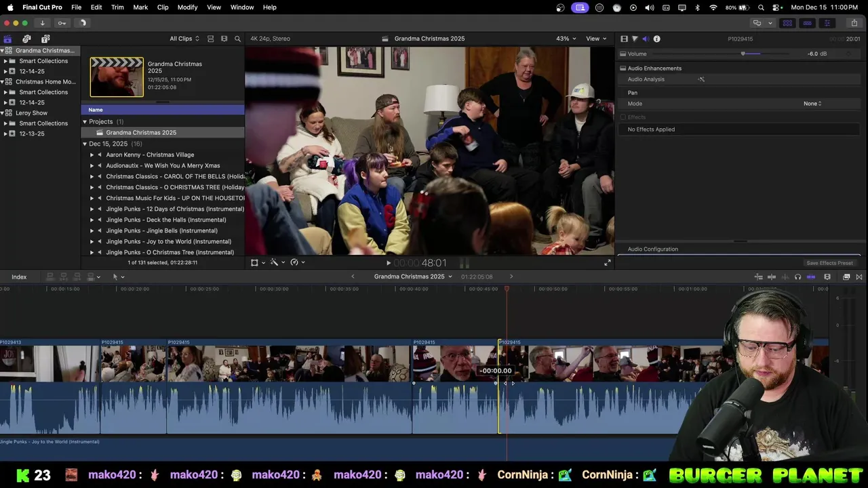The width and height of the screenshot is (868, 488).
Task: Click Save Effects Preset button
Action: point(829,263)
